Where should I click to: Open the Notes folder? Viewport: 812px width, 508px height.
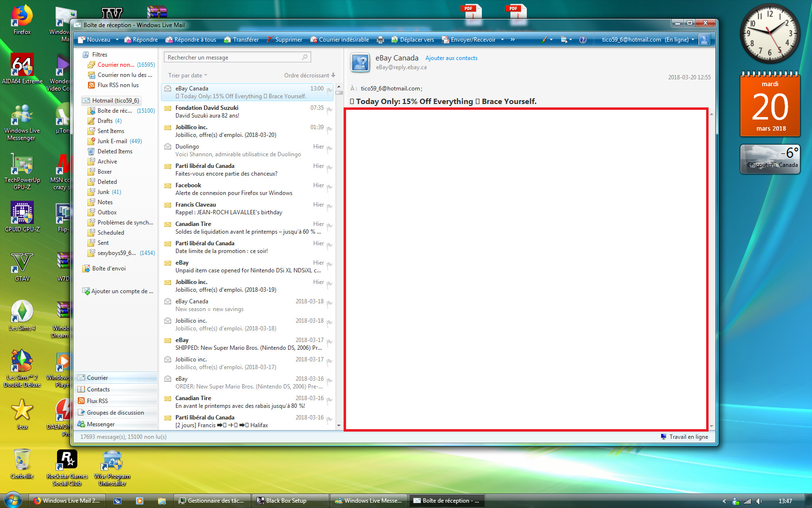[x=100, y=202]
